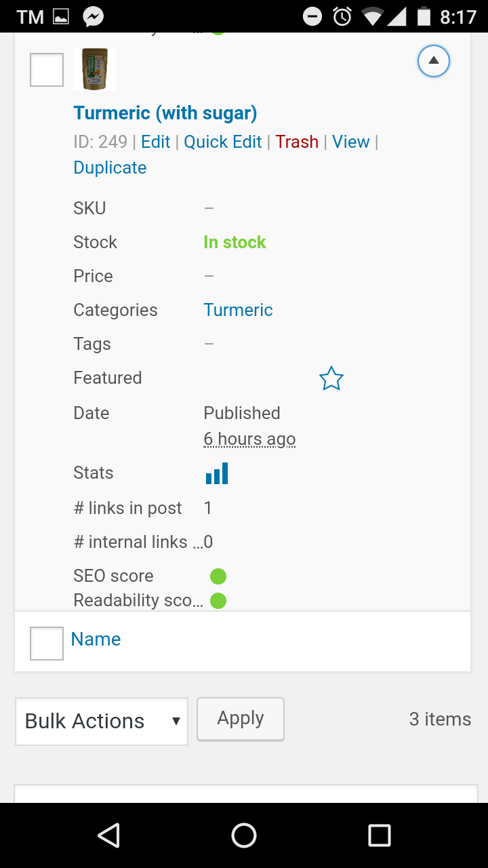Collapse the product details with arrow toggle
Image resolution: width=488 pixels, height=868 pixels.
pyautogui.click(x=434, y=62)
